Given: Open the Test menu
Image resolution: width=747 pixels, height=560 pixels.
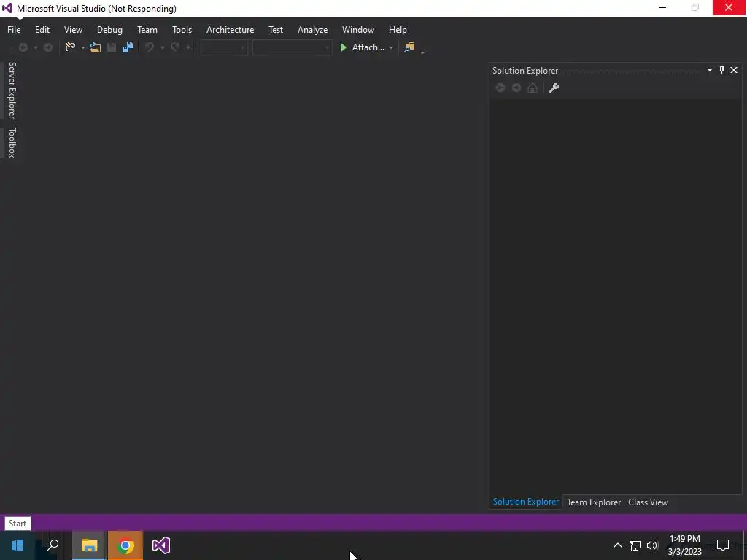Looking at the screenshot, I should [x=275, y=29].
